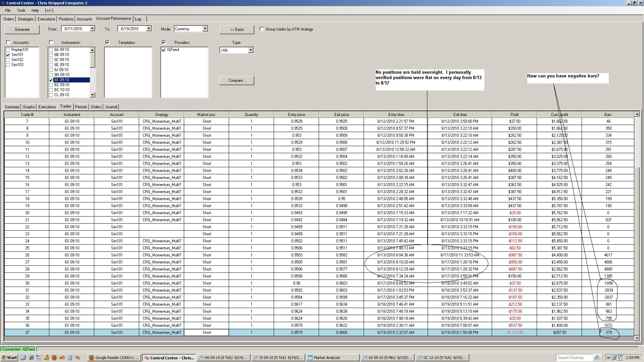
Task: Check the Sim102 account checkbox
Action: [8, 60]
